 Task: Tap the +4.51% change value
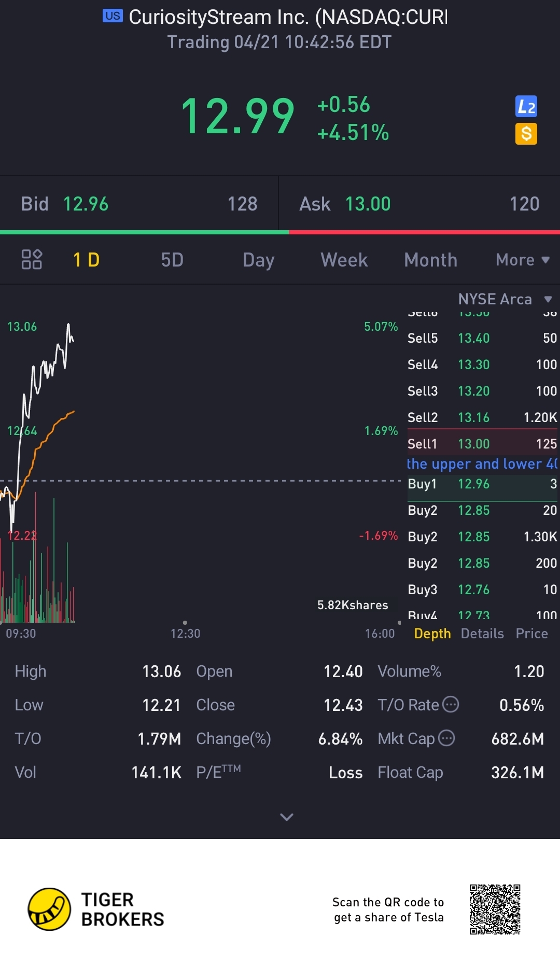pyautogui.click(x=353, y=133)
